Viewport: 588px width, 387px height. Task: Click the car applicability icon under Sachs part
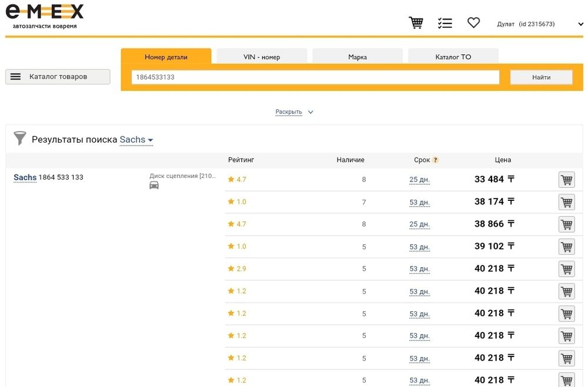[154, 185]
